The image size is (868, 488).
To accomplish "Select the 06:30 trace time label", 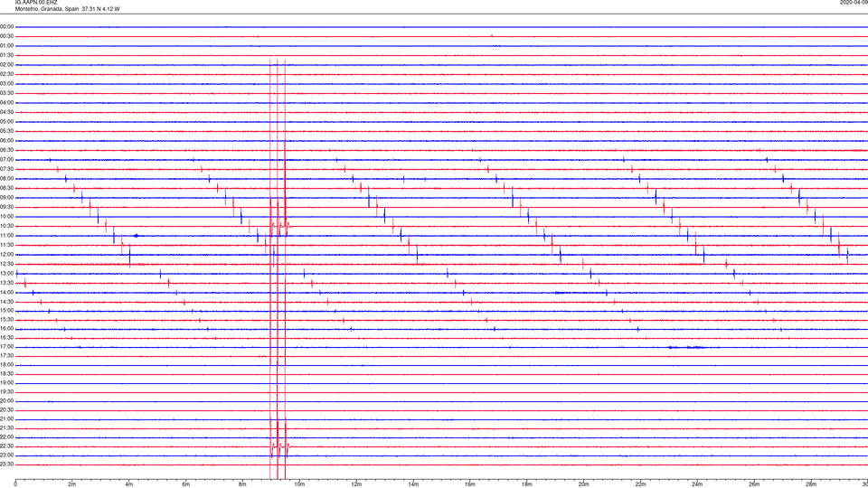I will coord(7,150).
